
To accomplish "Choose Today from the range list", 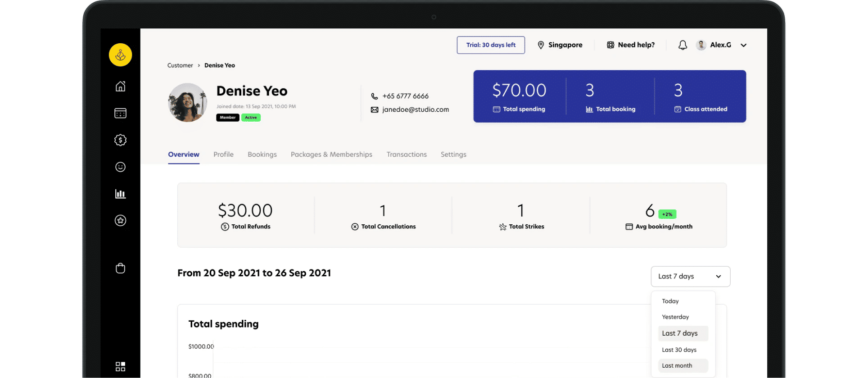I will (x=670, y=301).
